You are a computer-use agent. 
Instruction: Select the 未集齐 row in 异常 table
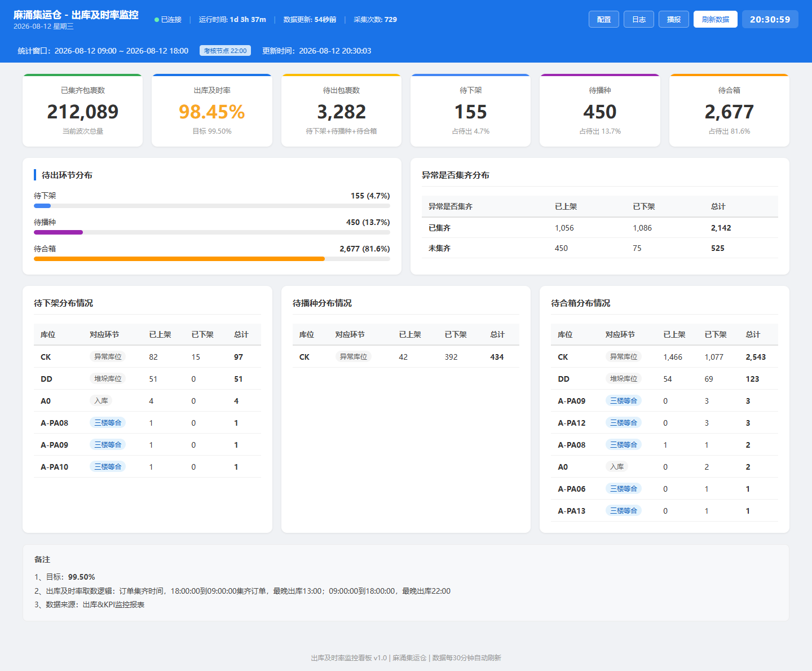[x=600, y=248]
